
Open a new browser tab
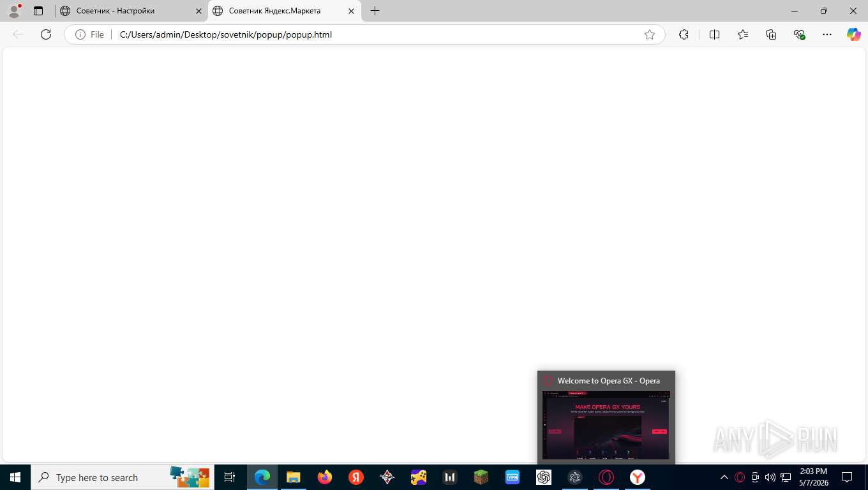[x=375, y=11]
